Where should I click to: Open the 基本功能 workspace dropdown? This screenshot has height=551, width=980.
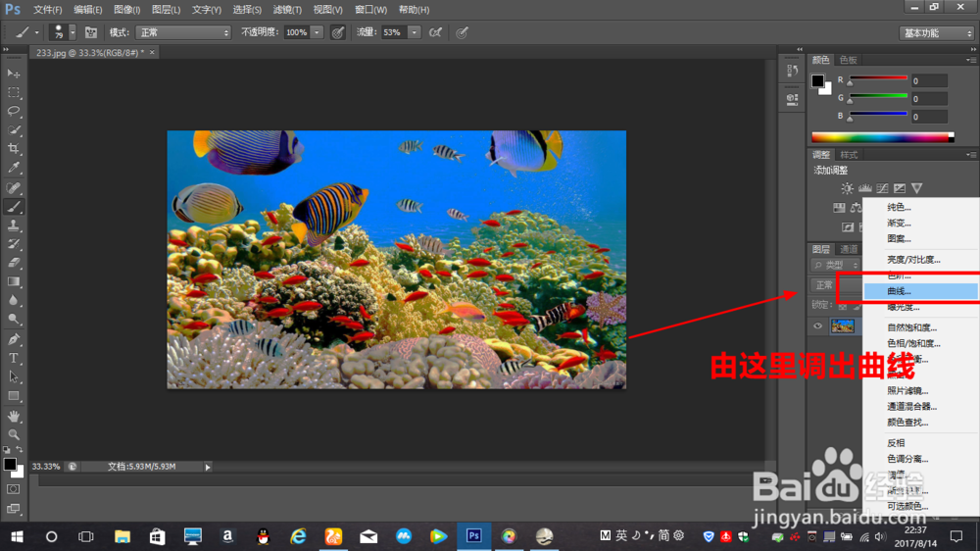[936, 33]
